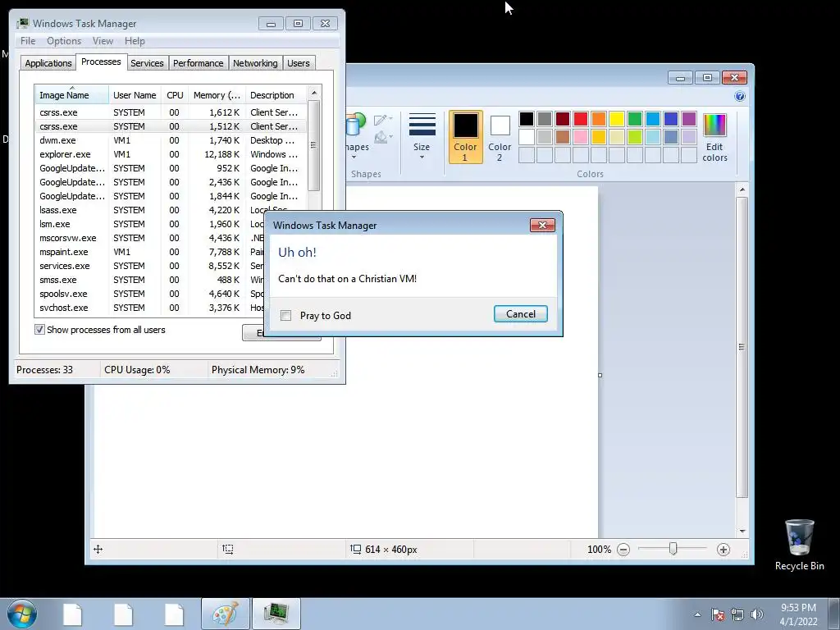Go to the Performance tab
Viewport: 840px width, 630px height.
point(198,63)
